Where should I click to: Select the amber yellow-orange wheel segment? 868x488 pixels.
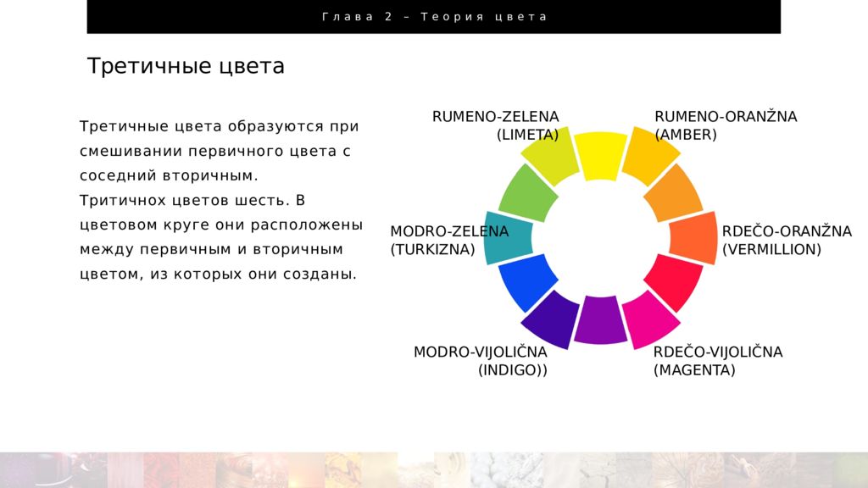click(651, 157)
